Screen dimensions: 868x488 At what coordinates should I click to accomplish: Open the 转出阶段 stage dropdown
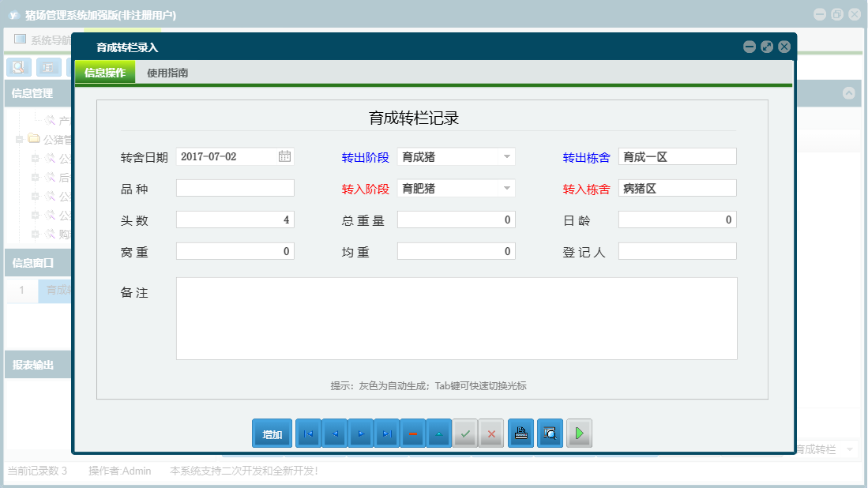pos(505,156)
